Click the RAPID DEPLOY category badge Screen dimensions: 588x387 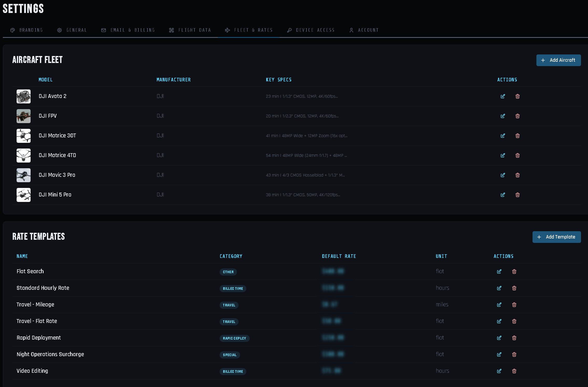click(234, 338)
